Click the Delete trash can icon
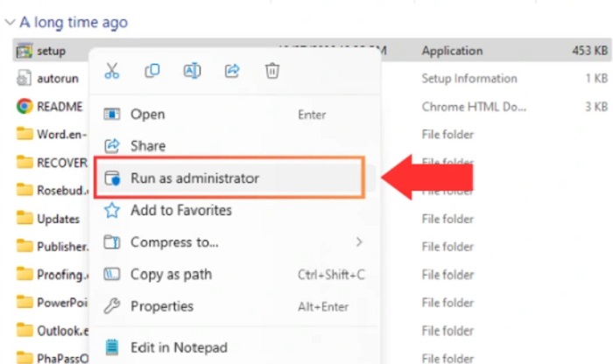Viewport: 613px width, 364px height. [x=272, y=71]
